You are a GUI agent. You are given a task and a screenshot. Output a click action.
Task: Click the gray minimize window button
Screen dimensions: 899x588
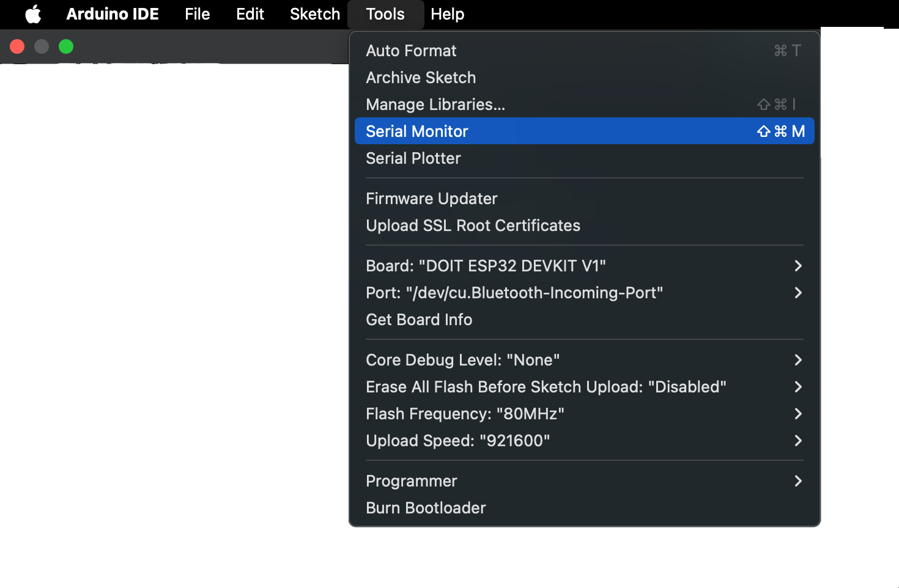pos(42,46)
